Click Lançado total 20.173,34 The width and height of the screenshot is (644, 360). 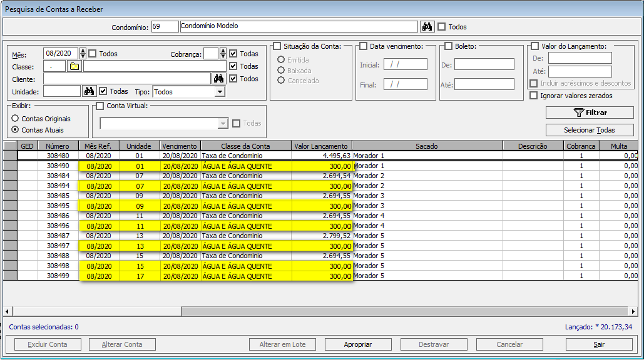coord(598,327)
